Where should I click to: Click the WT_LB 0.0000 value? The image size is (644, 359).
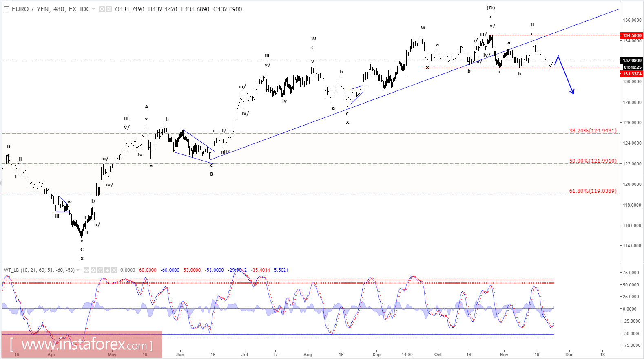(x=128, y=270)
